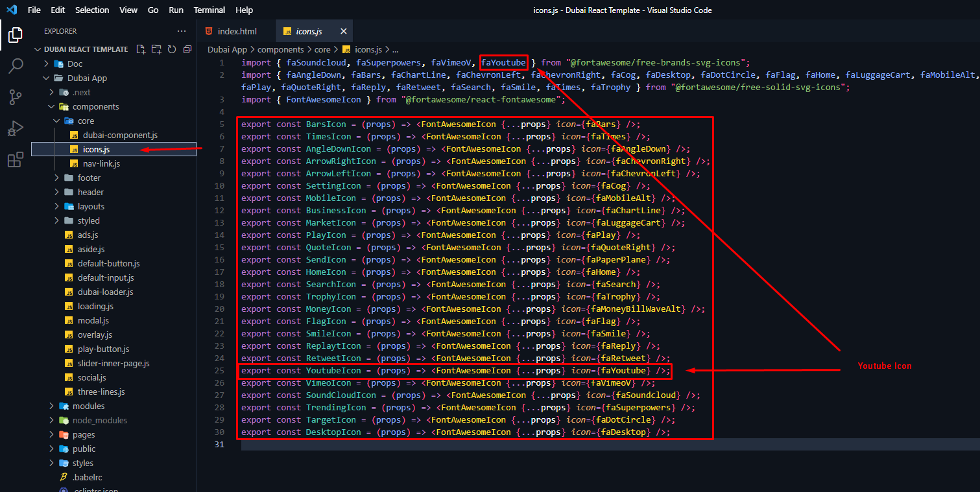Viewport: 980px width, 492px height.
Task: Open the Search view in the activity bar
Action: (16, 66)
